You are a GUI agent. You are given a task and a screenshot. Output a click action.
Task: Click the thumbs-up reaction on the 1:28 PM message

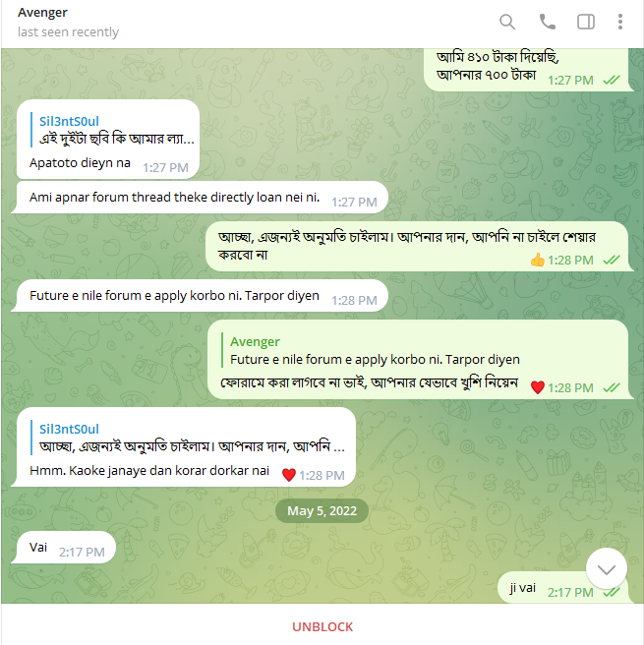[x=537, y=260]
